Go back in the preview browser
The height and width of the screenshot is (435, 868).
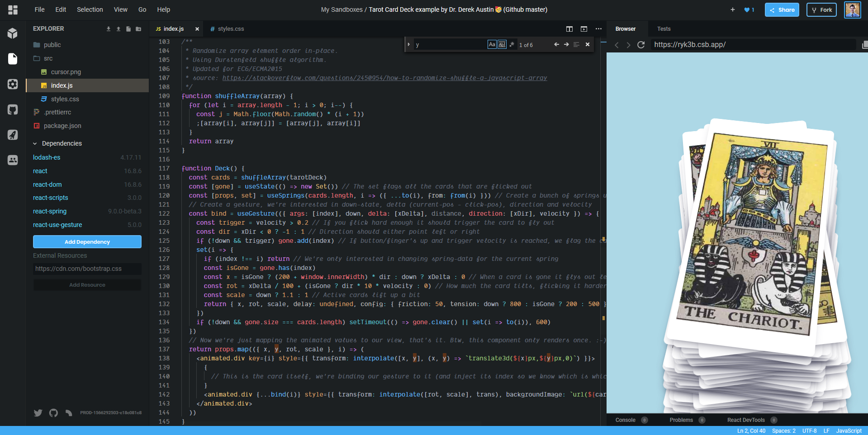point(617,45)
